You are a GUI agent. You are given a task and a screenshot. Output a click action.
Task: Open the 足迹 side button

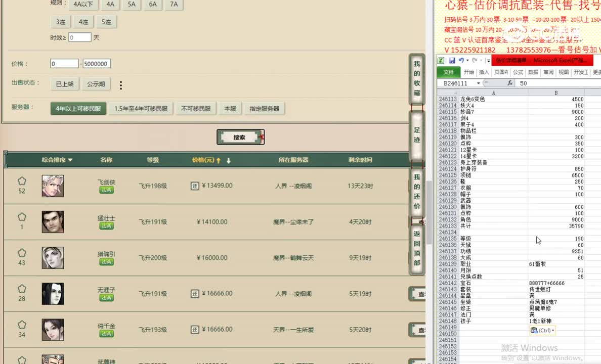tap(417, 135)
